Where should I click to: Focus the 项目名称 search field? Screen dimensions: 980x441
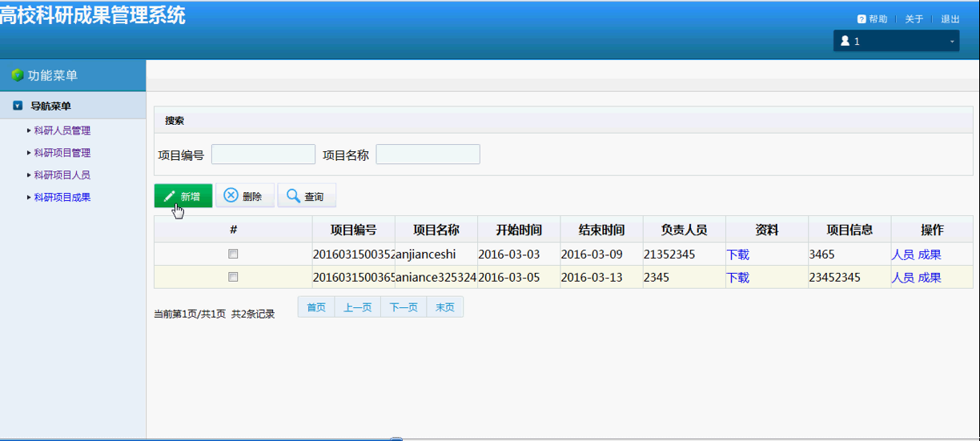[428, 154]
